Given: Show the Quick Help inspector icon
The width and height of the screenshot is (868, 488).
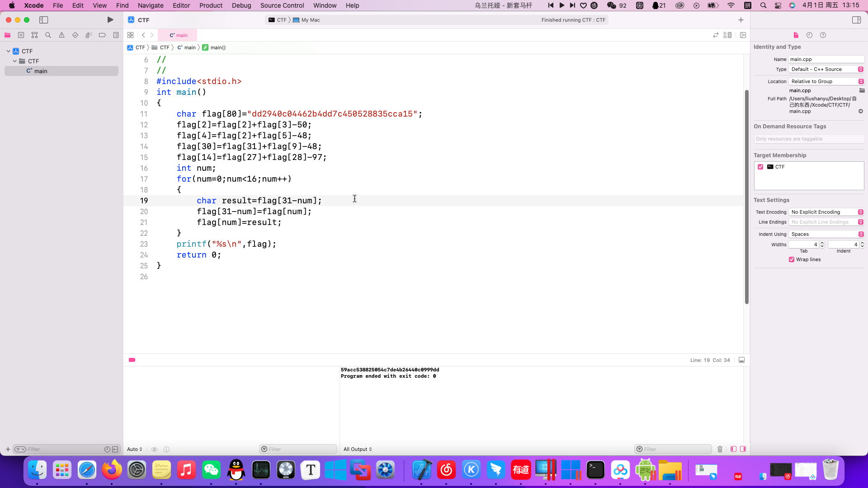Looking at the screenshot, I should click(x=823, y=35).
